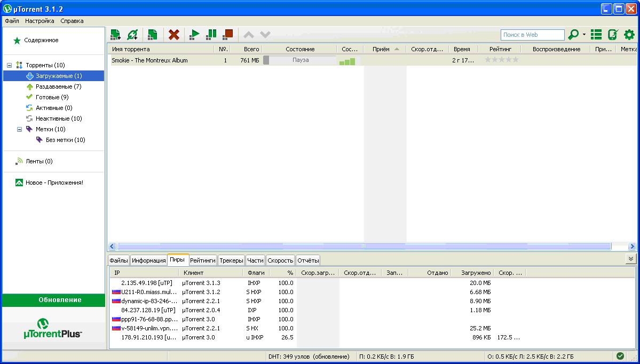Open the Справка menu
This screenshot has width=640, height=364.
(72, 21)
